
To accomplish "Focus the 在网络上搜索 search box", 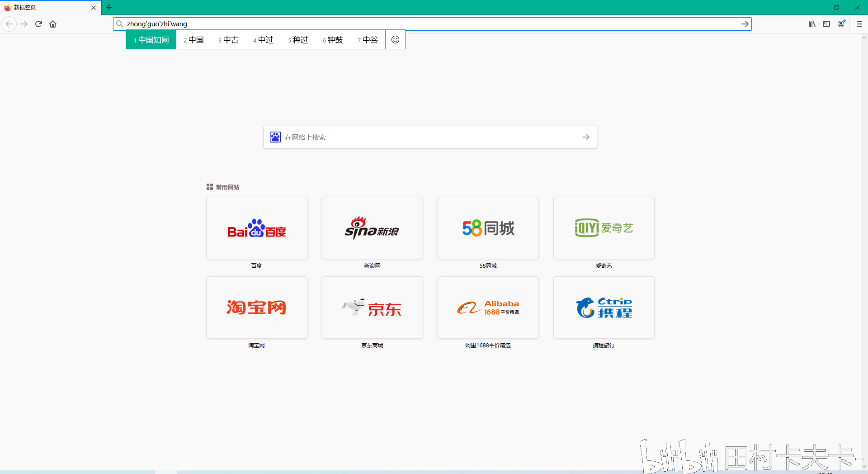I will coord(430,137).
